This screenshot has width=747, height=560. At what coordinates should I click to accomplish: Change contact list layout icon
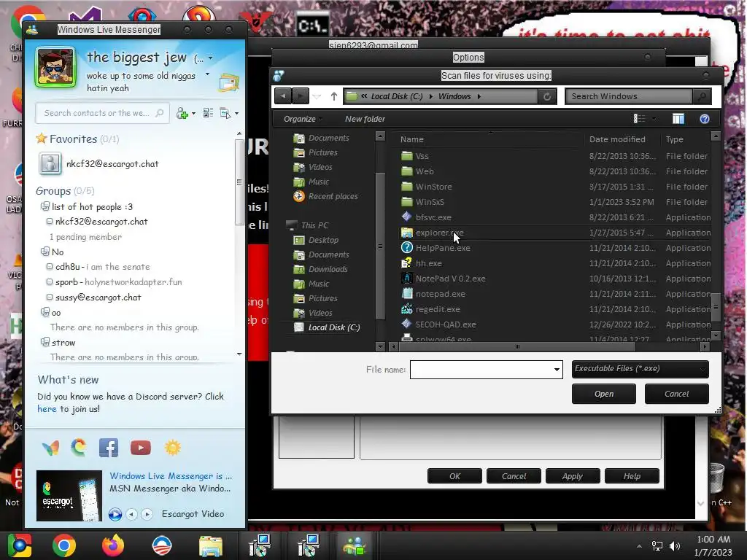pos(208,113)
